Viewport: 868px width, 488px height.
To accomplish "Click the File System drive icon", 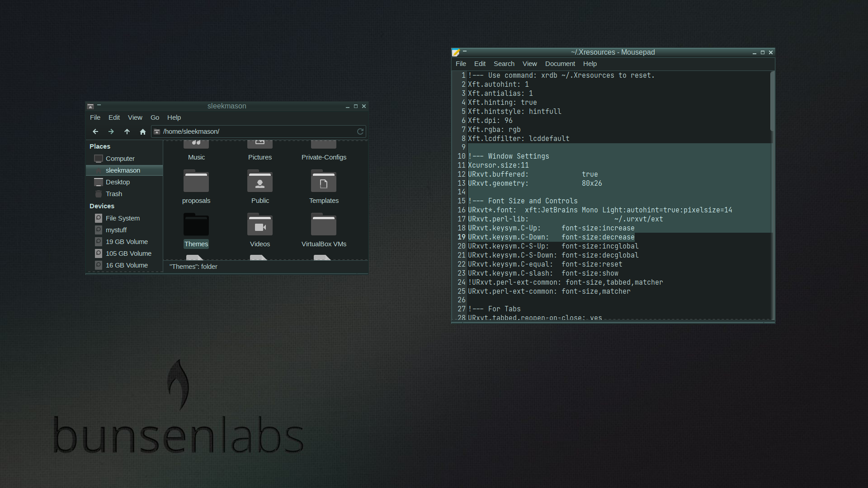I will pyautogui.click(x=99, y=218).
